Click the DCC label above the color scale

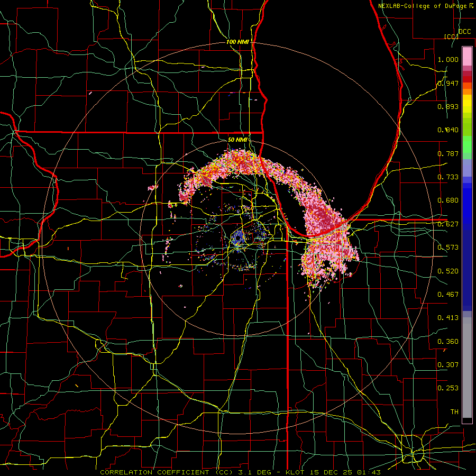point(464,32)
